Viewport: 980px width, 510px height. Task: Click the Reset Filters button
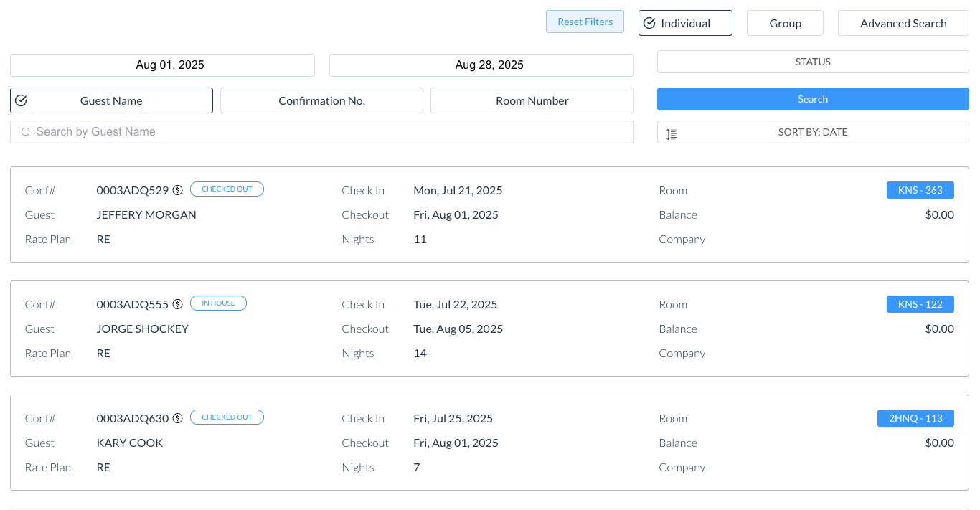(585, 22)
